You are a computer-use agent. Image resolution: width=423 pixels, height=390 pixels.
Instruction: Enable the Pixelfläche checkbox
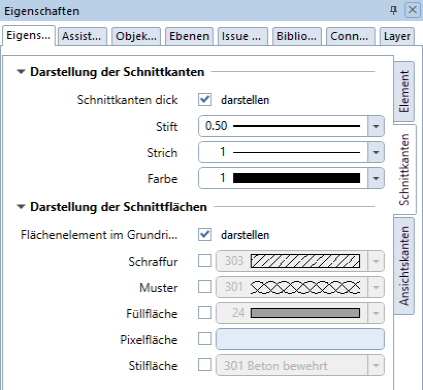205,339
